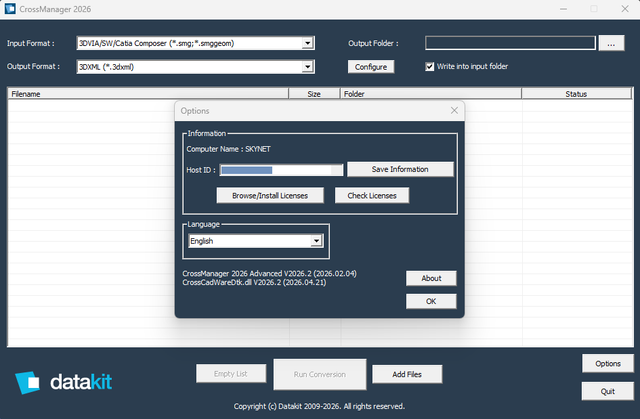Screen dimensions: 640x419
Task: Quit CrossManager via Quit button
Action: (x=608, y=391)
